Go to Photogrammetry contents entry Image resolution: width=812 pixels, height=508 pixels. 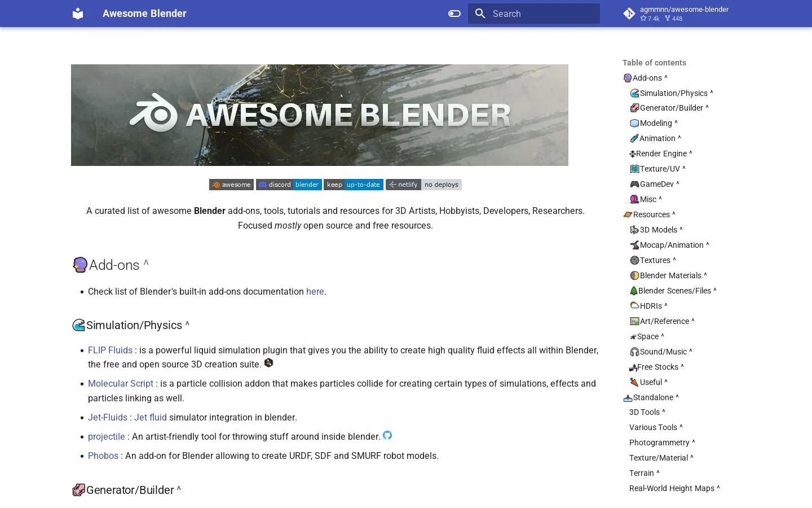click(662, 443)
